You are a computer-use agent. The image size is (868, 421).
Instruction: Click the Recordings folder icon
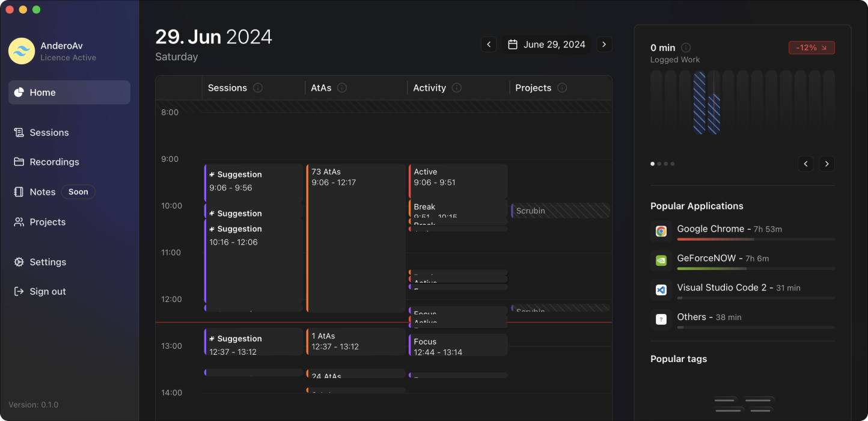coord(19,162)
